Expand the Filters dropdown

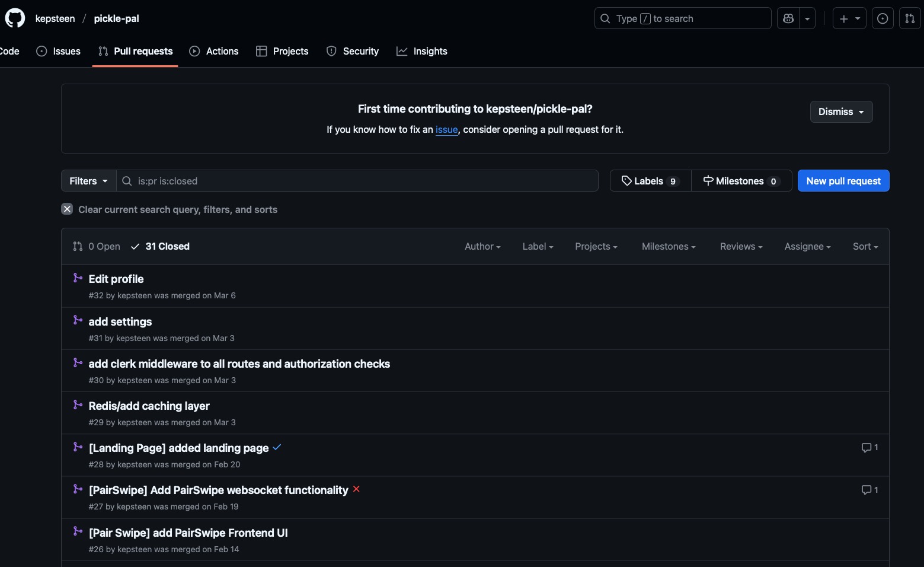87,180
